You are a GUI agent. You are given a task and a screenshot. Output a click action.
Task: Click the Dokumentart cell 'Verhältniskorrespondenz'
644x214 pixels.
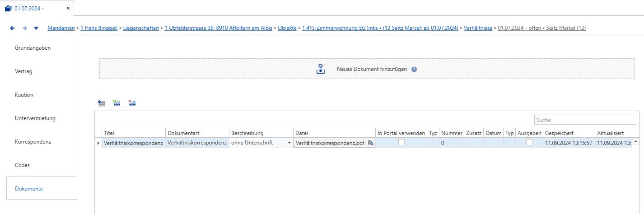pyautogui.click(x=197, y=143)
